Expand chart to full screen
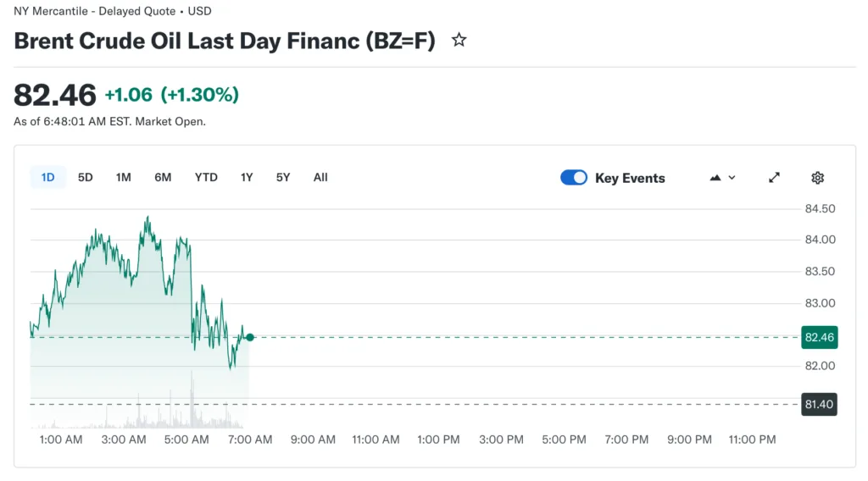The width and height of the screenshot is (868, 481). (774, 178)
